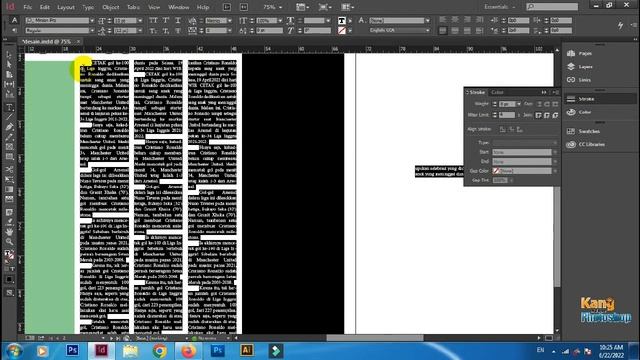Viewport: 640px width, 360px height.
Task: Click the search field at top right
Action: pyautogui.click(x=552, y=7)
